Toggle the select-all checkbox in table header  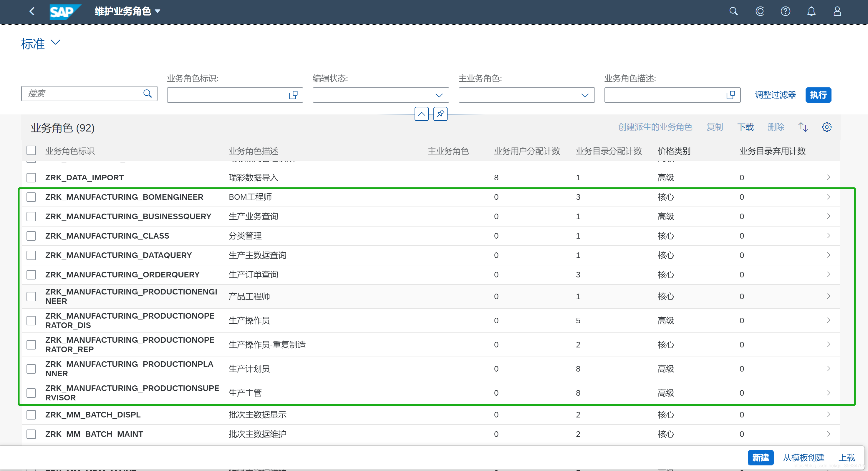point(31,151)
